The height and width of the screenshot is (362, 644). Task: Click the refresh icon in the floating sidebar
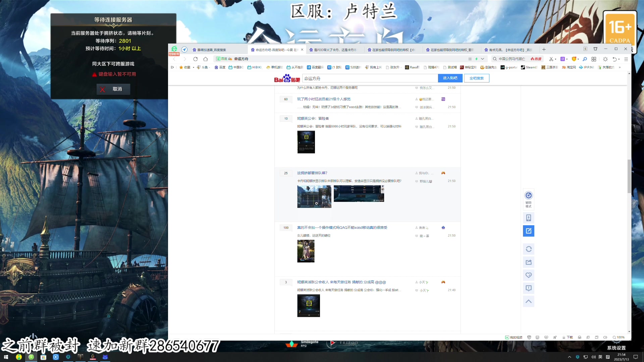click(x=529, y=249)
